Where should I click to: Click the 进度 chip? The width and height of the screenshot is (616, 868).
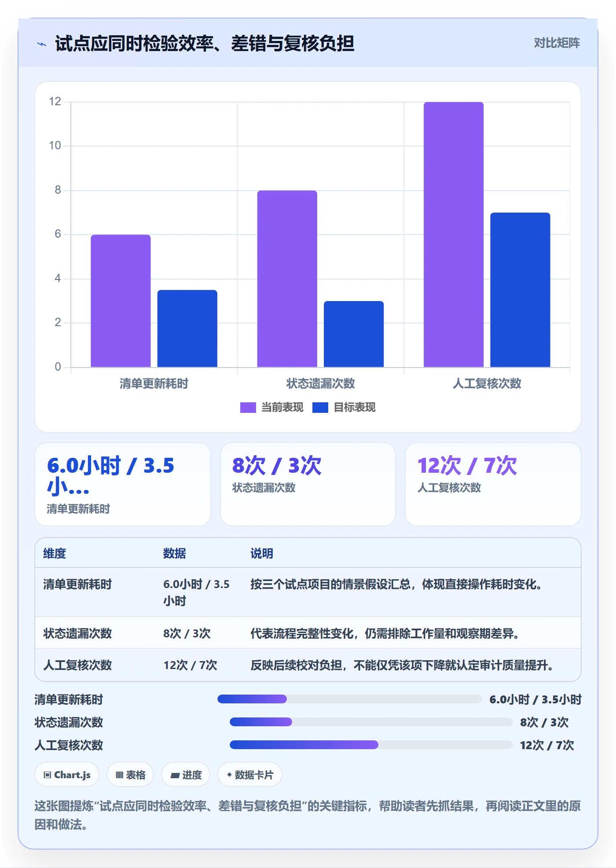186,775
